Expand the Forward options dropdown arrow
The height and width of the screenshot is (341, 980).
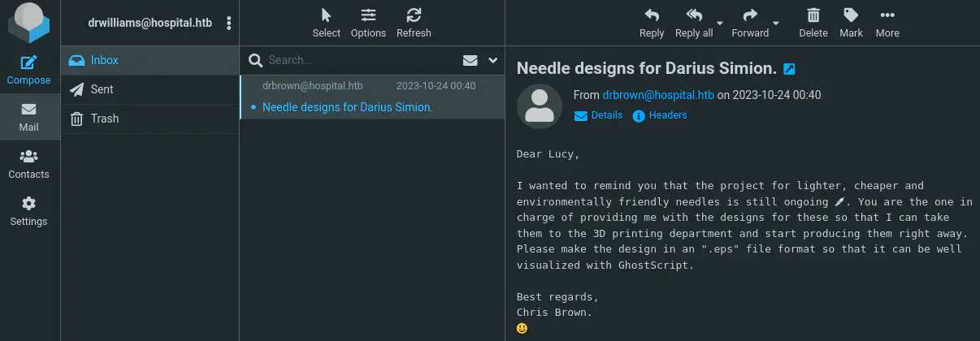pos(776,23)
